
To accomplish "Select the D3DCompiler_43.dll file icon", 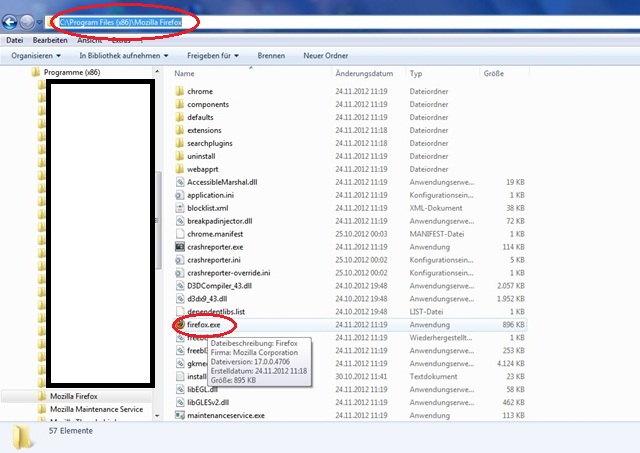I will coord(180,286).
